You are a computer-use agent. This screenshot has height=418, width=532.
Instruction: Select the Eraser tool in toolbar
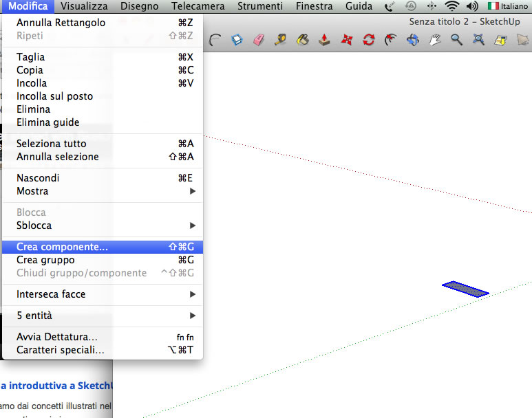click(x=259, y=40)
